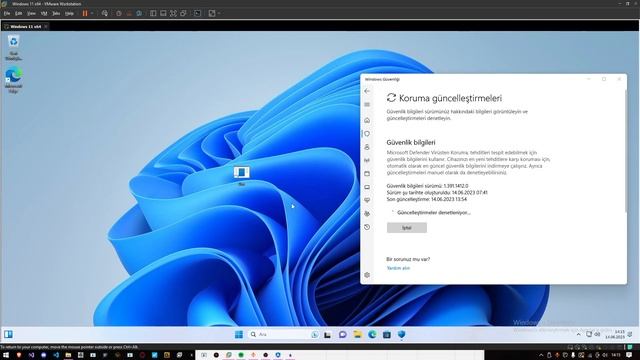Expand the power options dropdown beside pause
Viewport: 640px width, 360px height.
click(x=92, y=13)
